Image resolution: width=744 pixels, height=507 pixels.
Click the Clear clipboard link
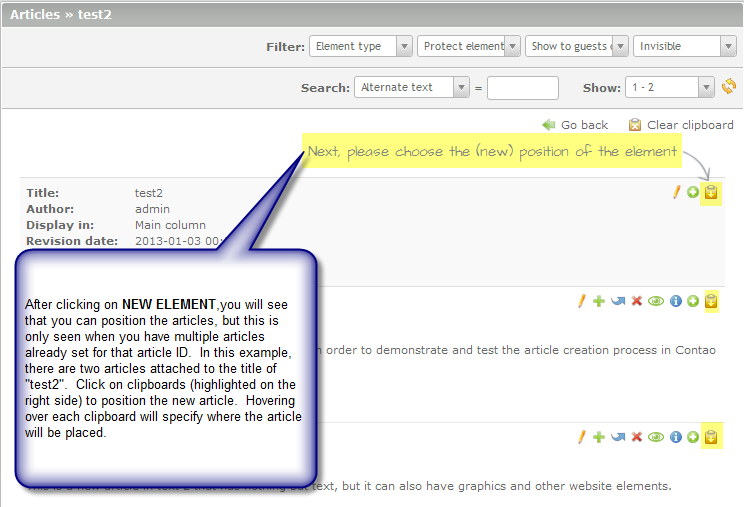pyautogui.click(x=690, y=125)
